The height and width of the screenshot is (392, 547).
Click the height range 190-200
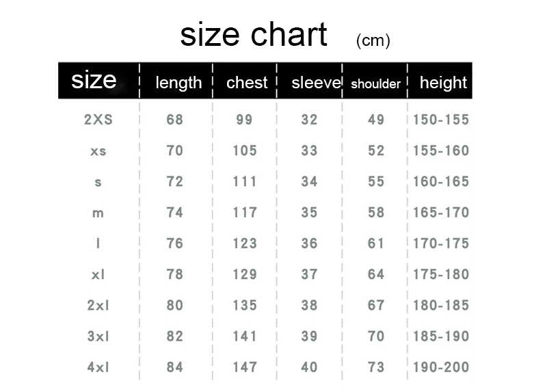pyautogui.click(x=441, y=367)
